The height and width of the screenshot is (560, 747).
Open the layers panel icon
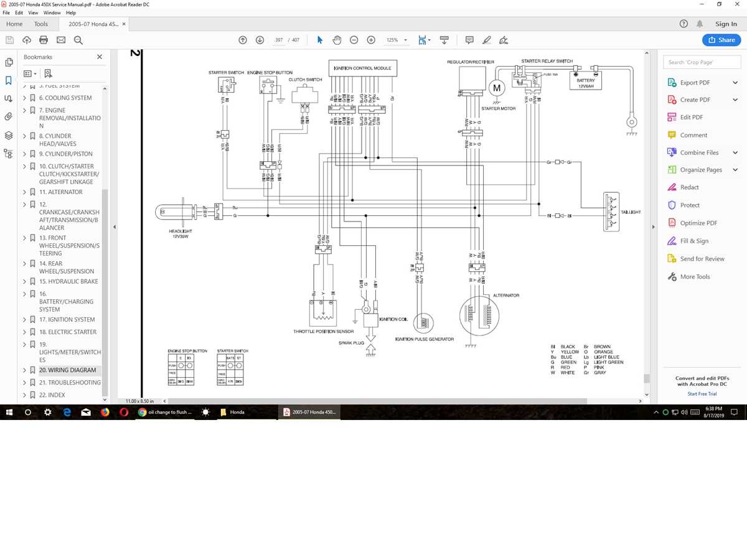[x=9, y=135]
